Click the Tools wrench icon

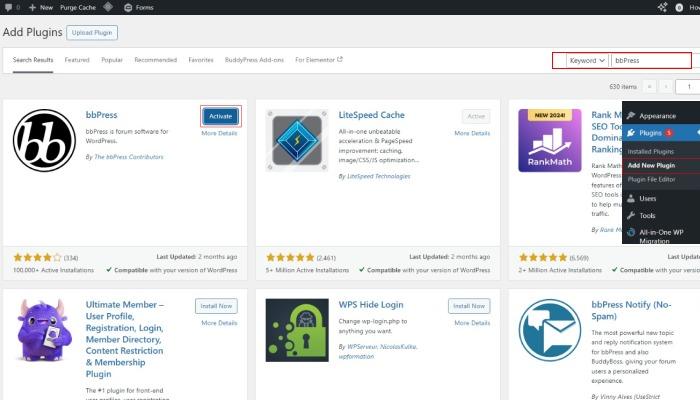(631, 216)
